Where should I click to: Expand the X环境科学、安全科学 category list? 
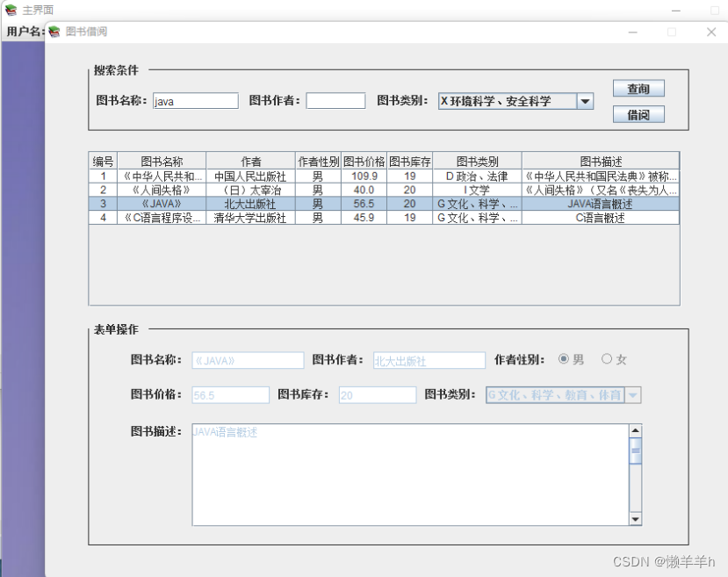point(585,100)
